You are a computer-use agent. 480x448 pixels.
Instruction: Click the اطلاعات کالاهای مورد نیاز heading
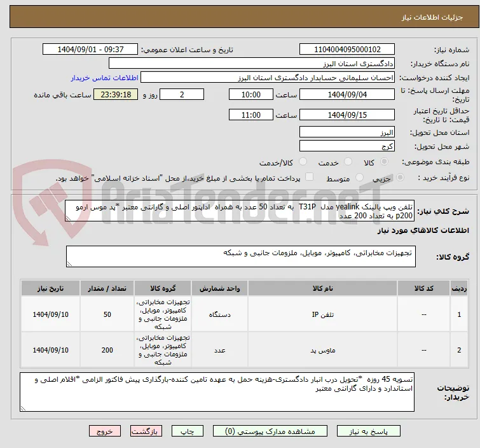pyautogui.click(x=423, y=230)
